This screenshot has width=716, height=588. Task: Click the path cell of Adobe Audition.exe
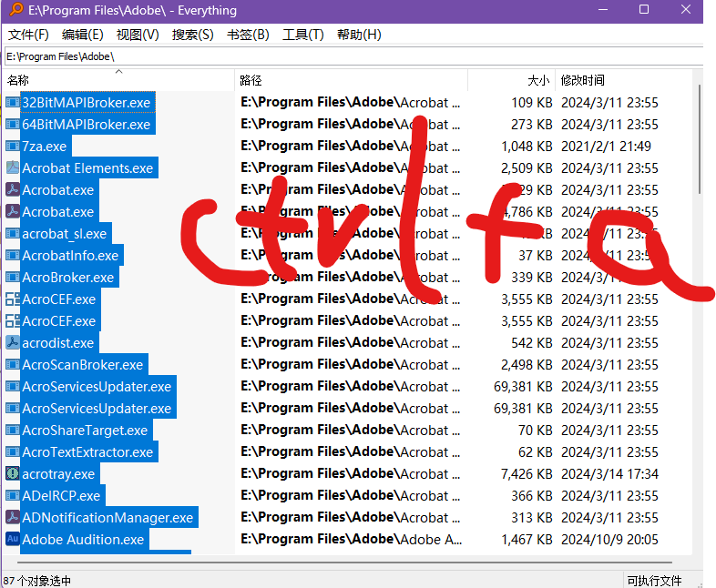pos(351,539)
